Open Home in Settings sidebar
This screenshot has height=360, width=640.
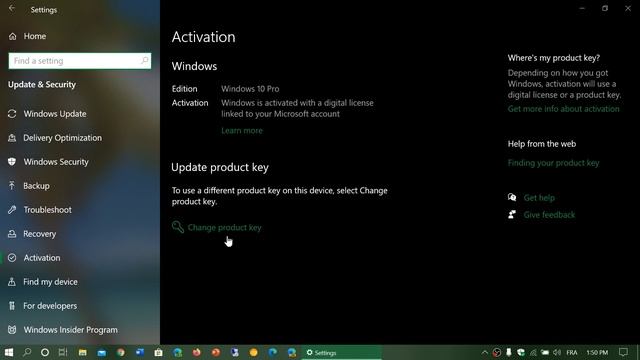pyautogui.click(x=27, y=36)
